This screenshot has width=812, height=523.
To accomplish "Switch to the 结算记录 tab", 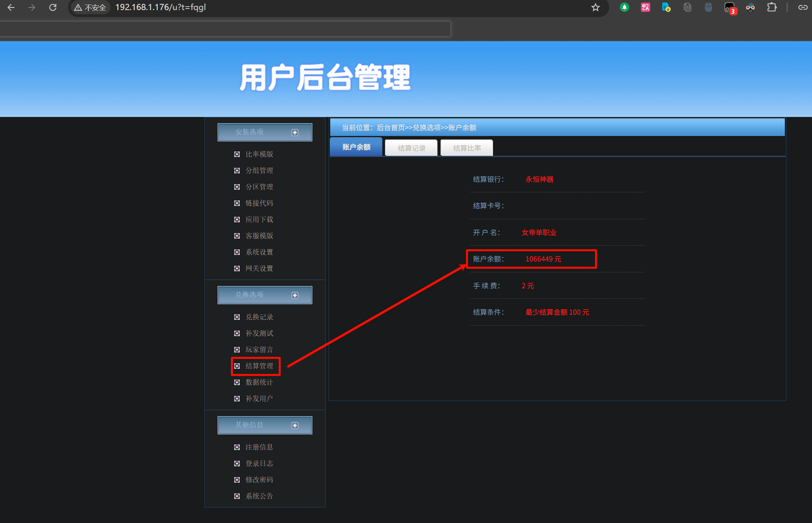I will pyautogui.click(x=411, y=148).
